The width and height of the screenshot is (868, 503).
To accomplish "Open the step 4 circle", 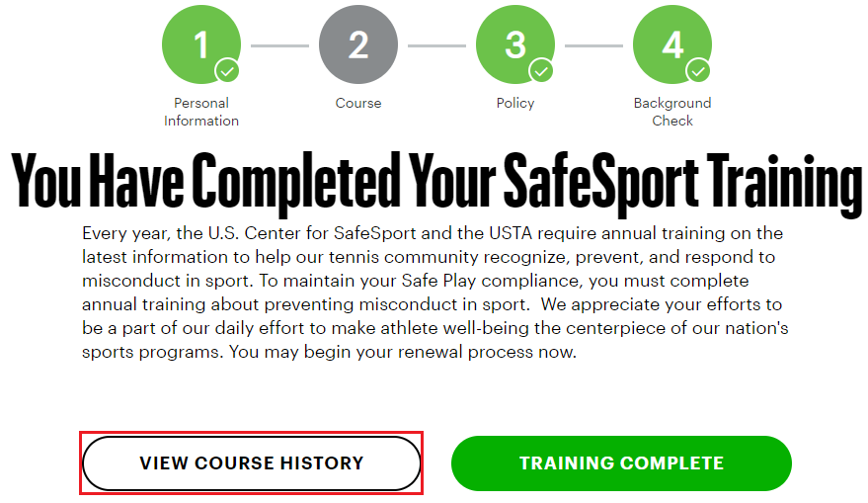I will pos(672,43).
